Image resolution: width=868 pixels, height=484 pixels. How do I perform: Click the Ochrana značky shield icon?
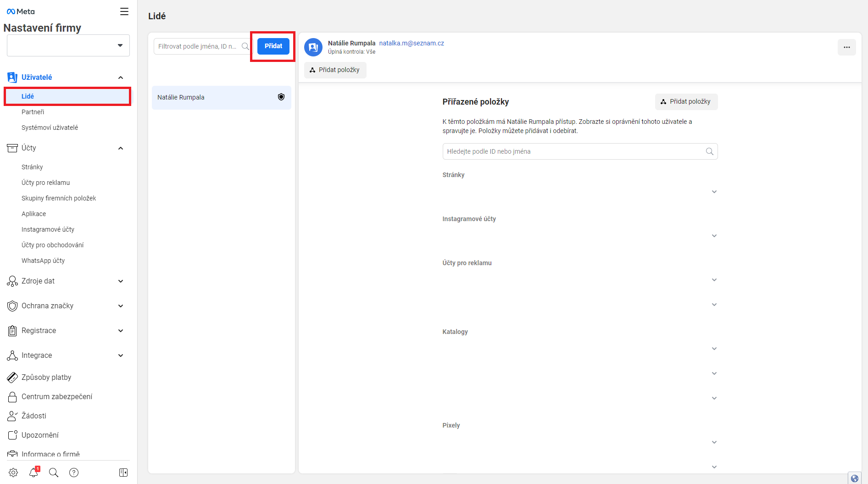(x=12, y=306)
